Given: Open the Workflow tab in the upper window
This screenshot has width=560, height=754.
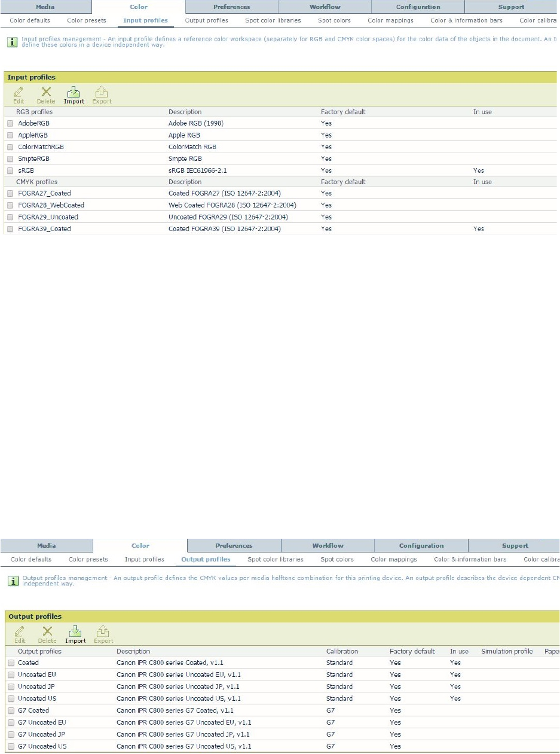Looking at the screenshot, I should click(325, 7).
